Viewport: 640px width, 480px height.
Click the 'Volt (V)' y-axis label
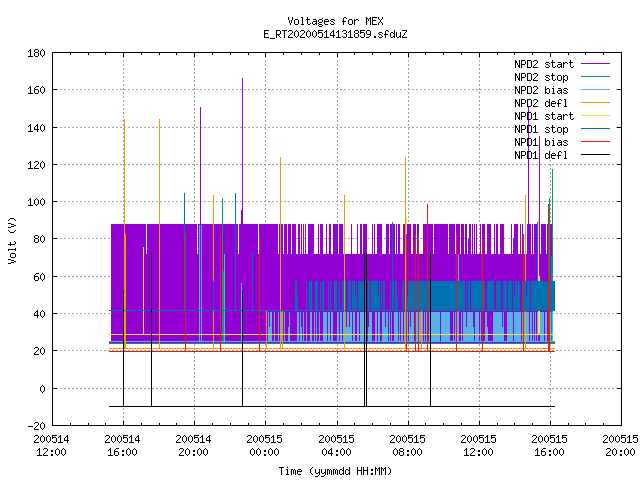13,240
